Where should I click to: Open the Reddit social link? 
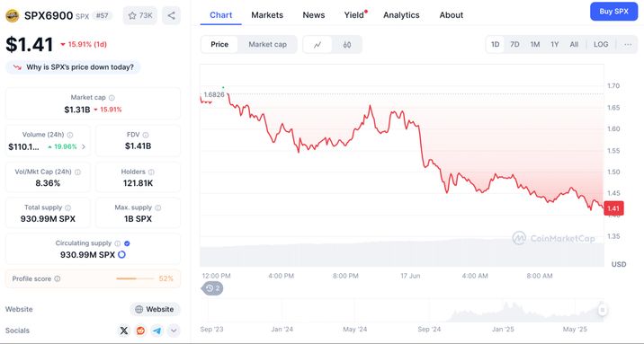[x=140, y=331]
